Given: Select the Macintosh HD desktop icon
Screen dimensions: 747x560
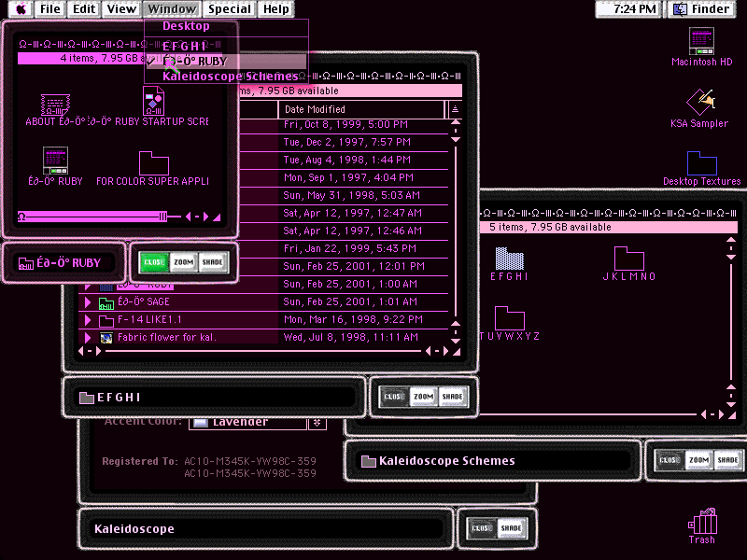Looking at the screenshot, I should 702,41.
